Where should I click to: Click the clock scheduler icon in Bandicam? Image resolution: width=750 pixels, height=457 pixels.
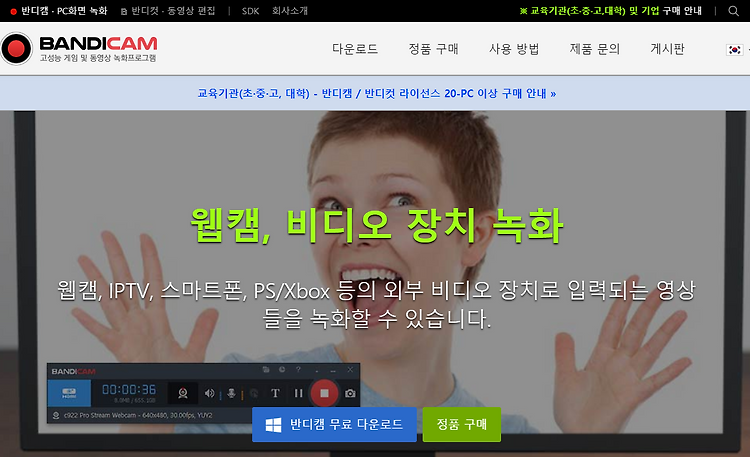tap(282, 369)
